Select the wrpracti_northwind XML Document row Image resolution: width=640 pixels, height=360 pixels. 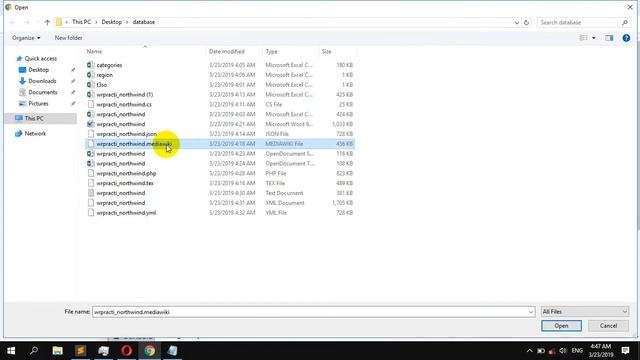tap(220, 202)
